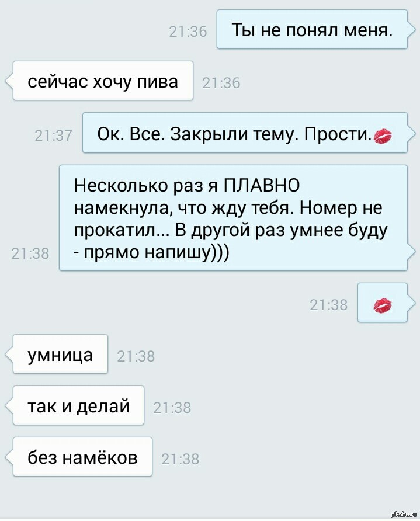Screen dimensions: 420x521
Task: Click the lips emoji after 'Прости.'
Action: point(383,136)
